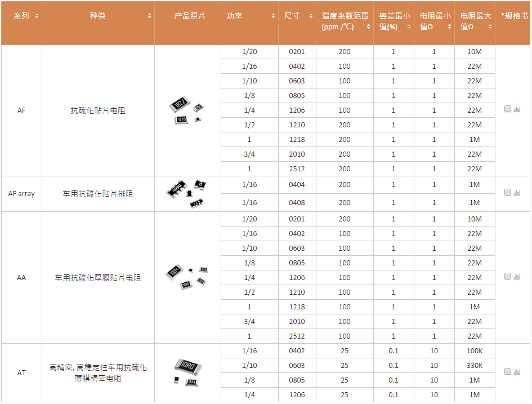Click the AT series name cell
The width and height of the screenshot is (532, 404).
21,372
